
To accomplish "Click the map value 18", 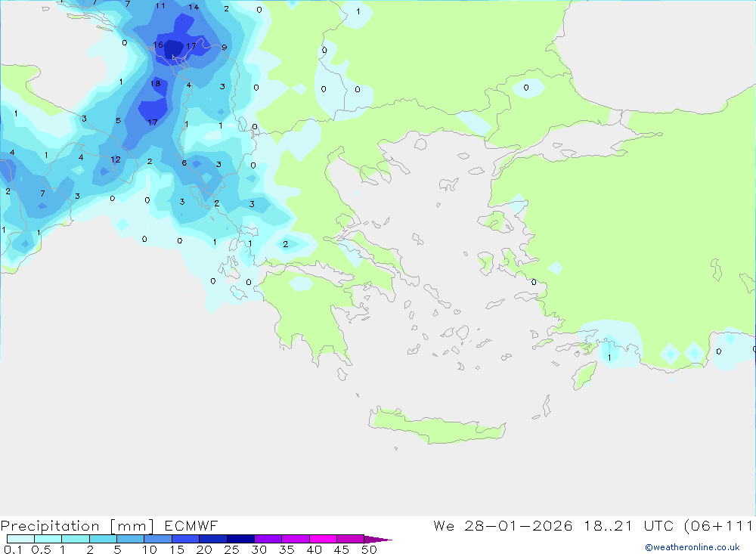I will [155, 83].
